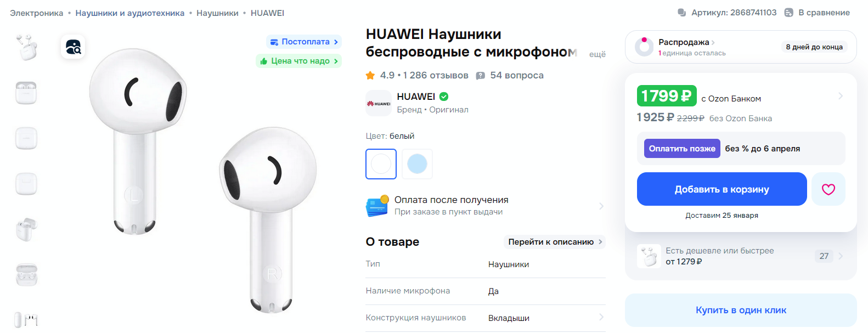Select the white color option

pyautogui.click(x=381, y=163)
